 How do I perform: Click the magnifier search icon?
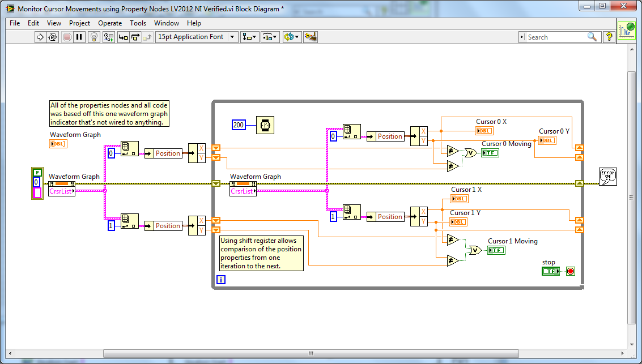[592, 37]
